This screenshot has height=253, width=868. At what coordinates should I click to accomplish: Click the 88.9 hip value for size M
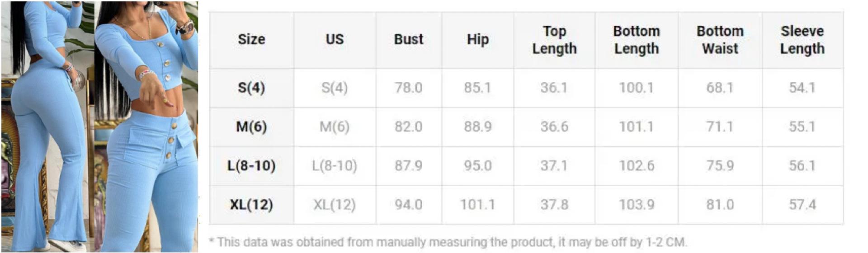pos(477,126)
